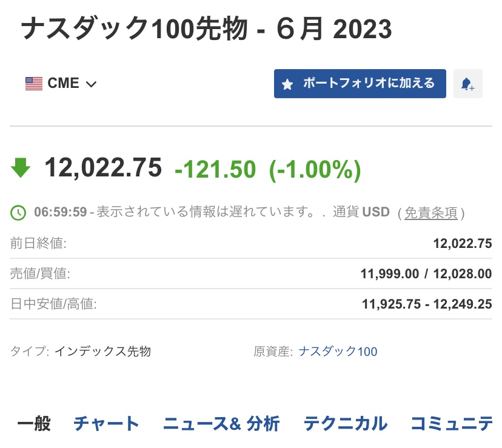Open the ニュース& 分析 tab
The width and height of the screenshot is (502, 448).
point(221,423)
